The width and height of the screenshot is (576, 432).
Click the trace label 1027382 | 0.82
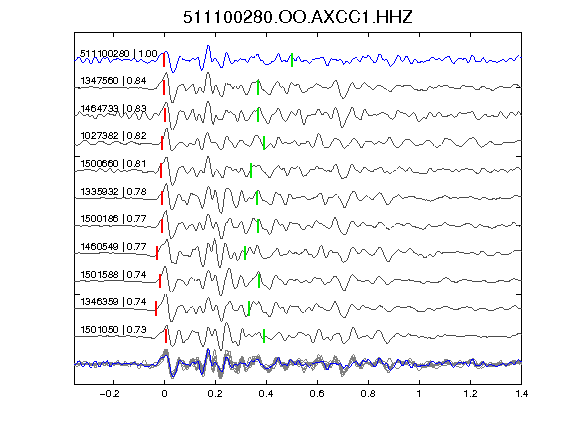[x=114, y=136]
